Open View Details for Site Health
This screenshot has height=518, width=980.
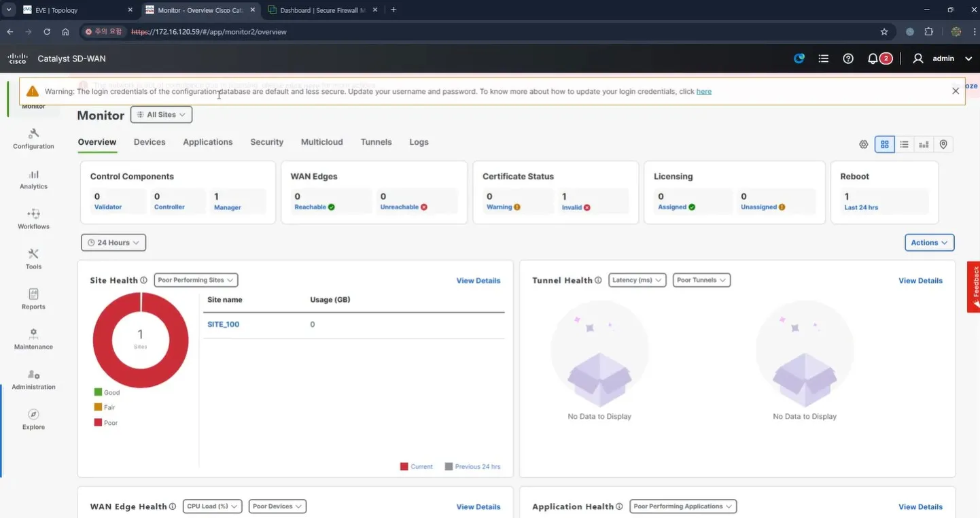[x=478, y=281]
